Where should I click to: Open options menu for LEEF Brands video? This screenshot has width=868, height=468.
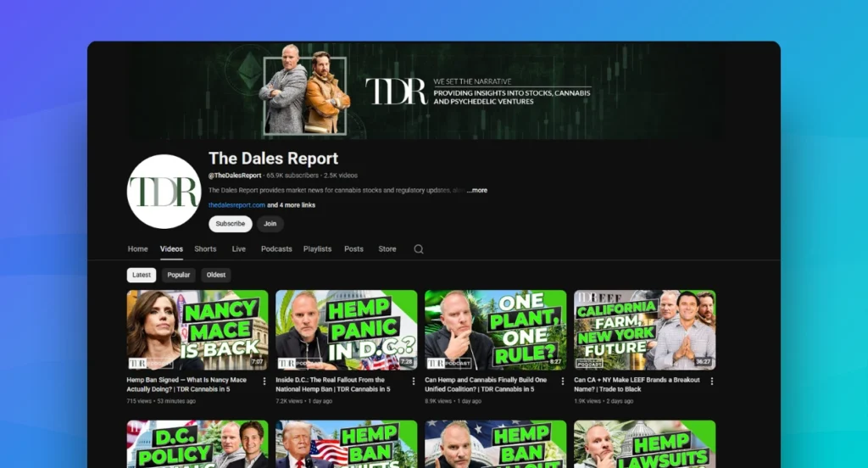711,381
